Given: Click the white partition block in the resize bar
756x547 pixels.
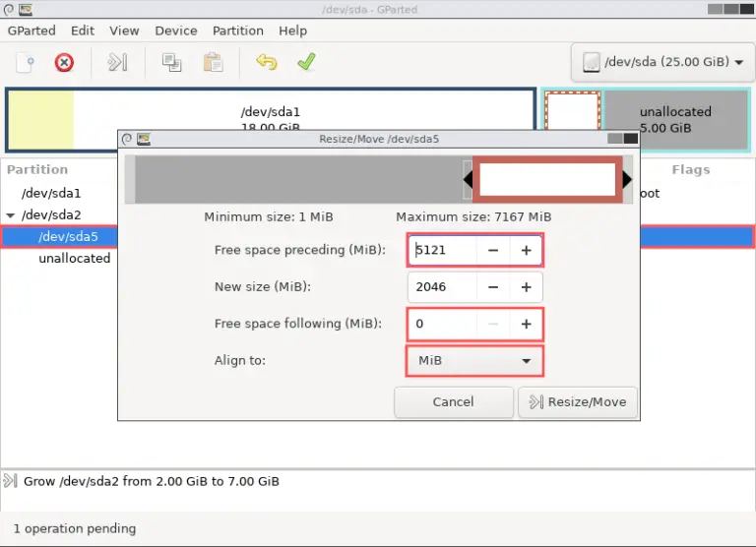Looking at the screenshot, I should (x=547, y=179).
